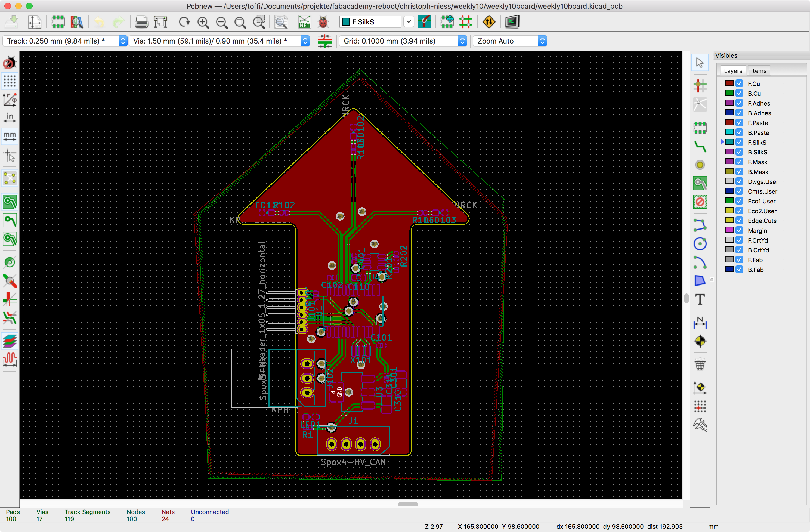
Task: Switch to the Layers tab
Action: point(733,71)
